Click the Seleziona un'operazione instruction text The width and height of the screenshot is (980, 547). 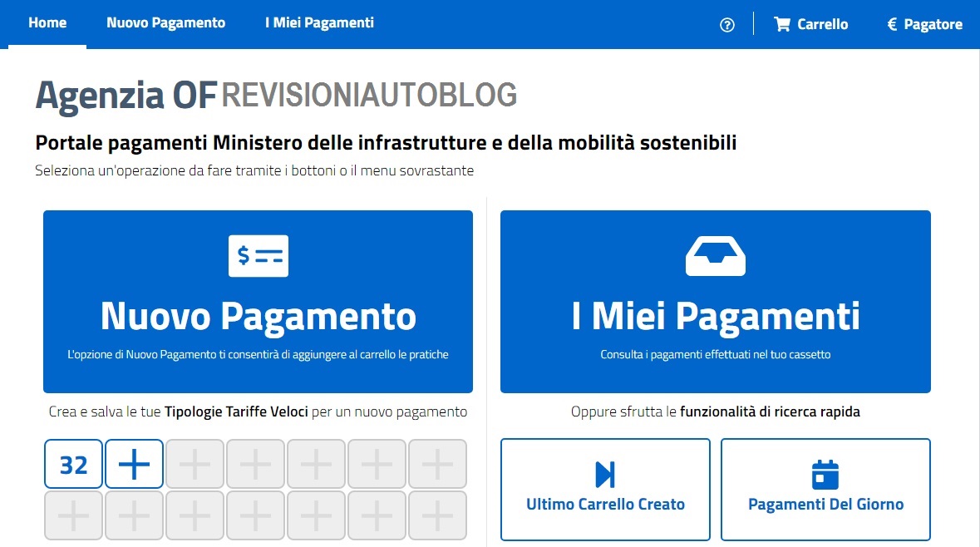coord(254,170)
